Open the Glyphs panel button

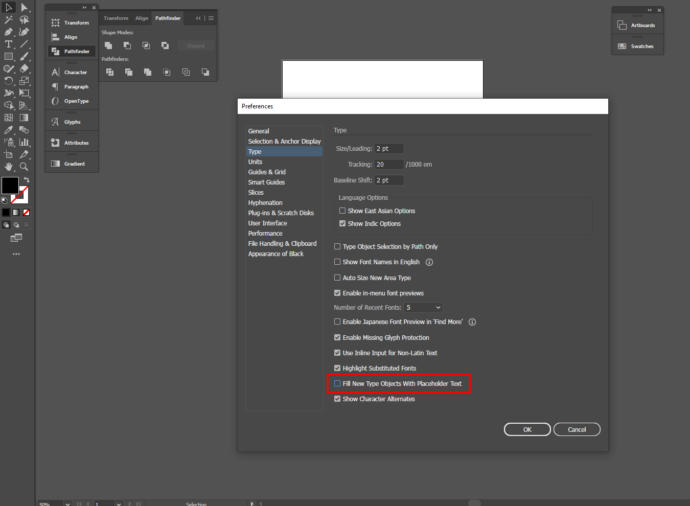pyautogui.click(x=71, y=122)
